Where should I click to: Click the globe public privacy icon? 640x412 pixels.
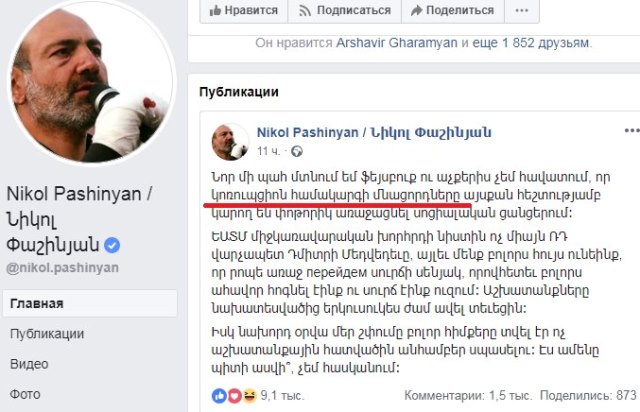coord(297,151)
